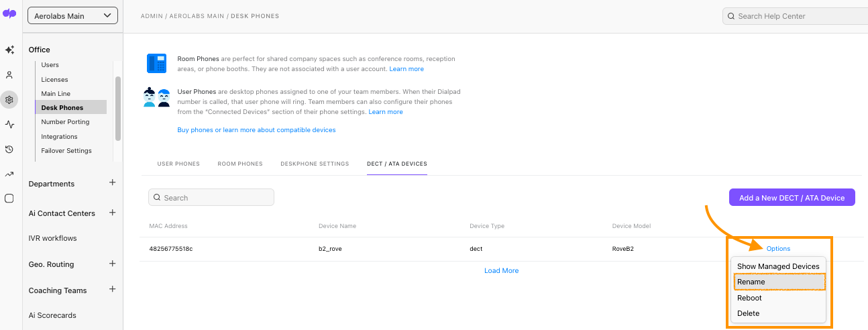Image resolution: width=868 pixels, height=330 pixels.
Task: Open Failover Settings in the Office menu
Action: click(66, 151)
